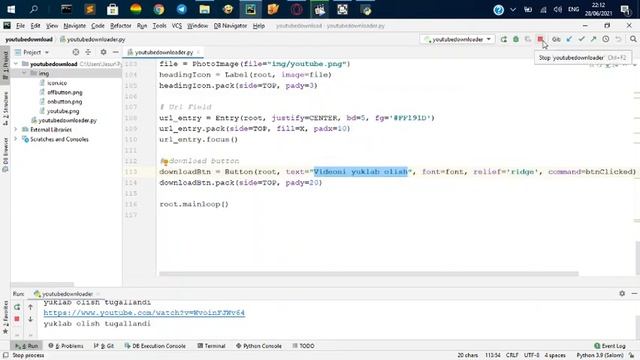Open Event Log button
Screen dimensions: 640x360
[610, 346]
